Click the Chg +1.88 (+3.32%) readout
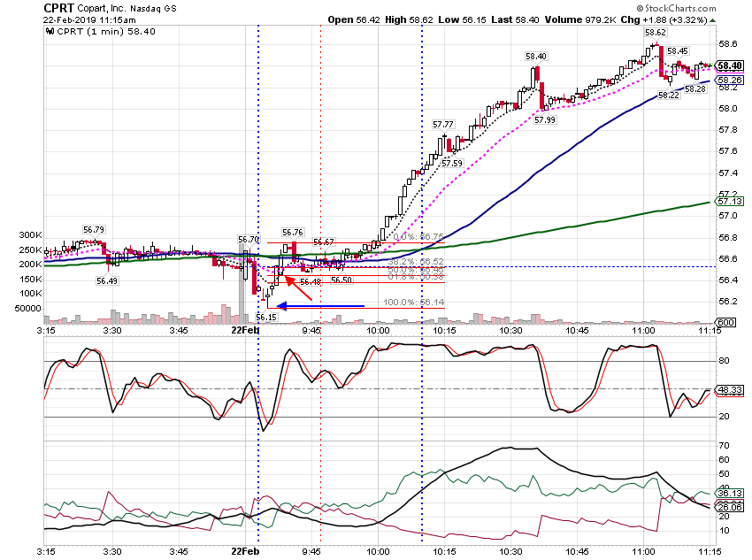 664,19
